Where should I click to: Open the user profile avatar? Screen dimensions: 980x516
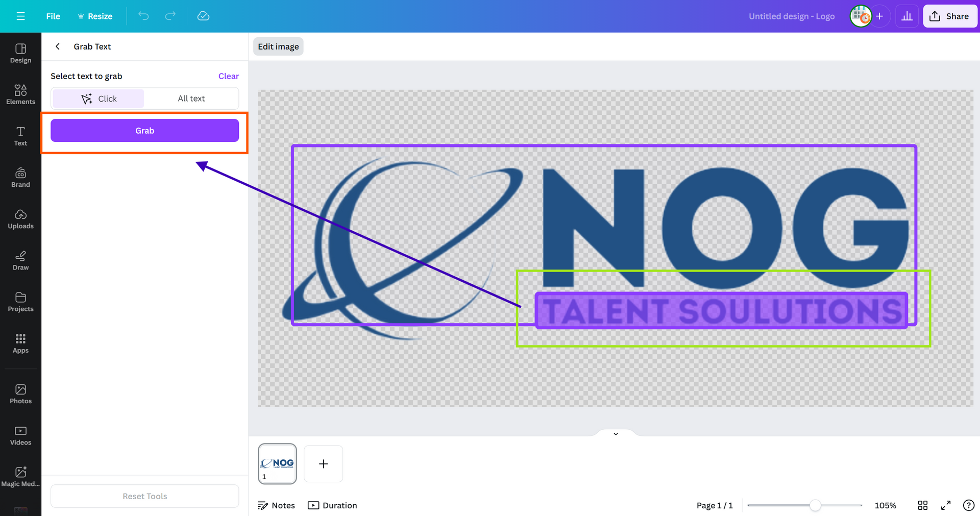[x=861, y=16]
